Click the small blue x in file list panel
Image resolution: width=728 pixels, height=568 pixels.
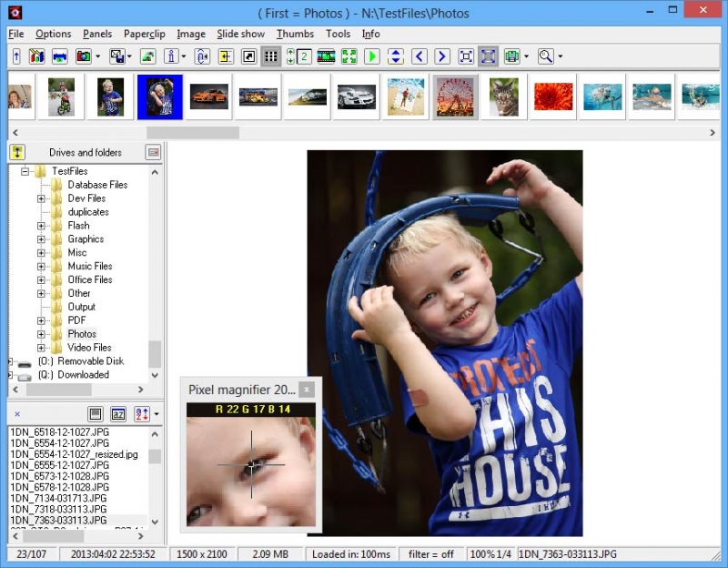(17, 414)
